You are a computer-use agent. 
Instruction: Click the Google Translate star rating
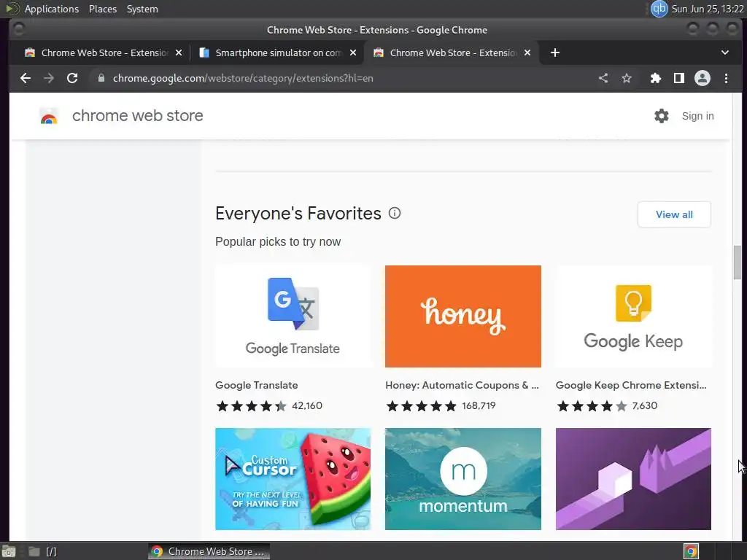(251, 405)
